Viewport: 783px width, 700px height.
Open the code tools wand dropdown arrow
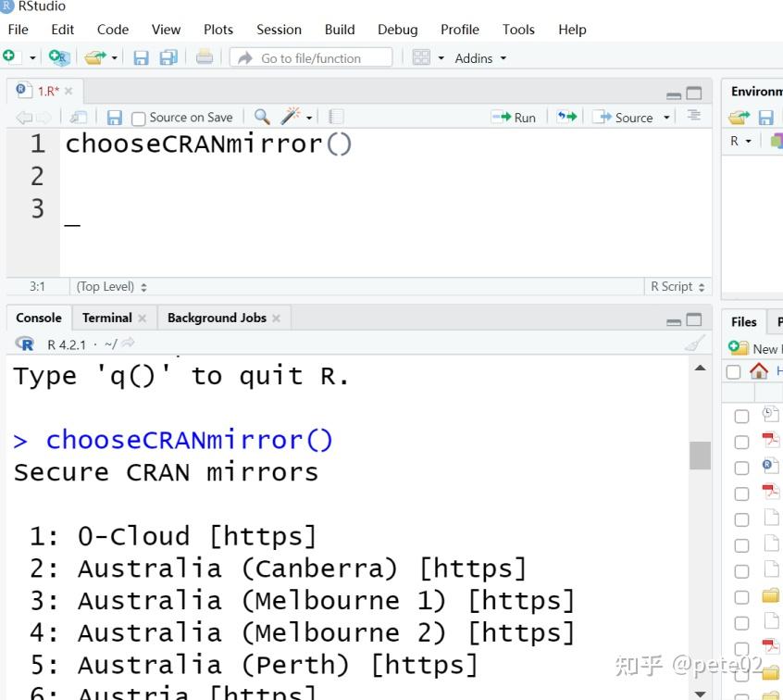(x=309, y=118)
